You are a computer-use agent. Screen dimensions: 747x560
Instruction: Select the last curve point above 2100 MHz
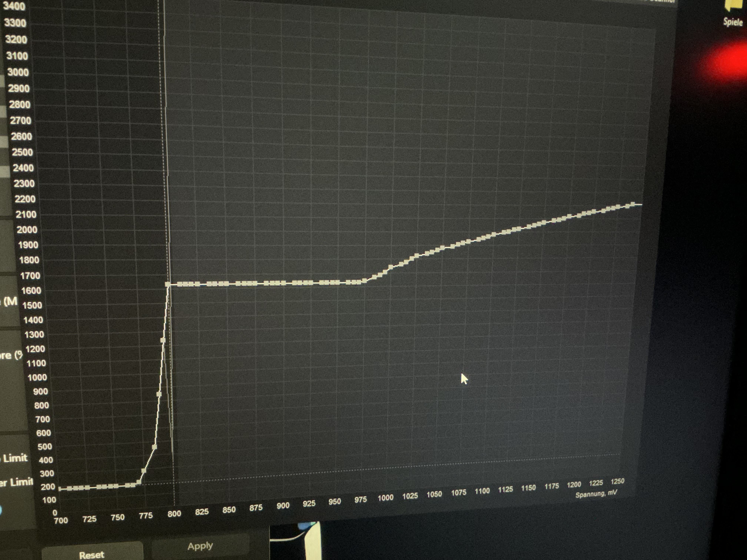coord(633,204)
